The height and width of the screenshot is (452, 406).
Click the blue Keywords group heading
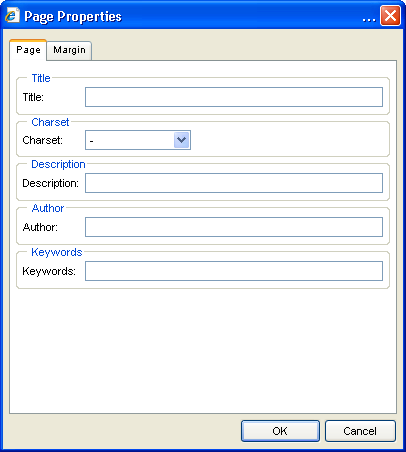click(57, 252)
